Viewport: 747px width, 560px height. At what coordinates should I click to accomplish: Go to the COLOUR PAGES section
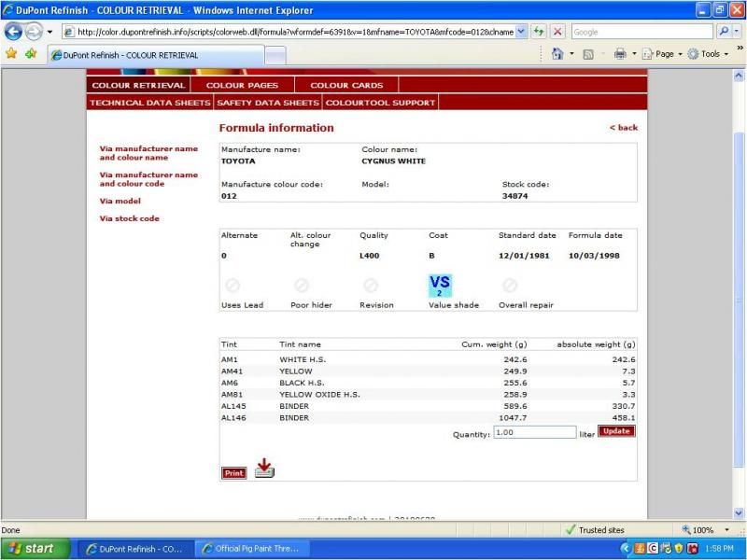tap(242, 85)
